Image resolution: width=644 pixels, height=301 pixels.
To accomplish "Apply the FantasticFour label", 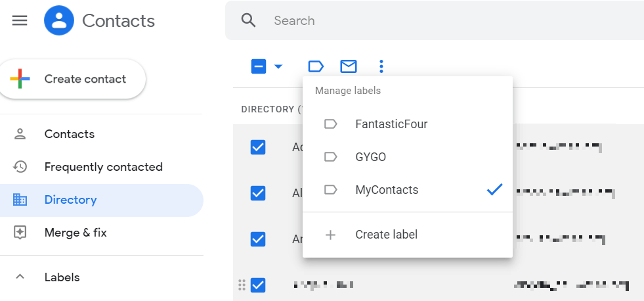I will [408, 124].
